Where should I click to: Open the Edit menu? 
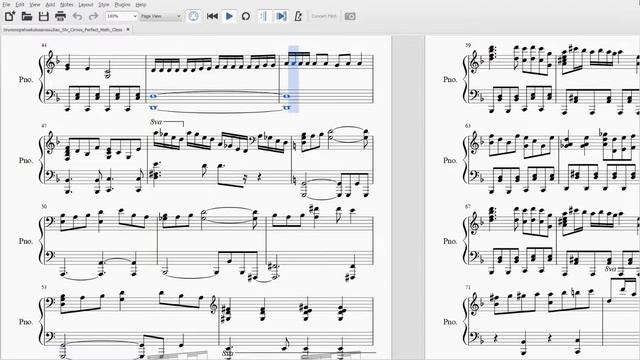[20, 4]
